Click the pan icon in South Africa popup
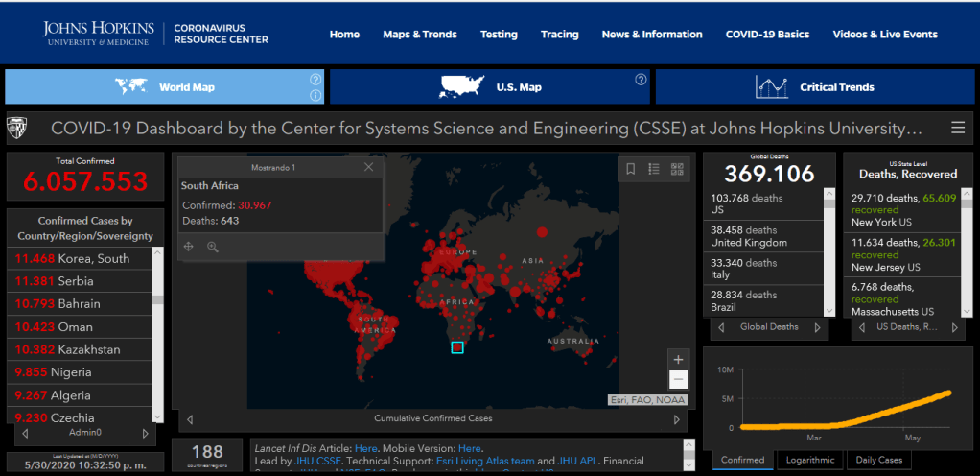This screenshot has height=476, width=980. [x=189, y=247]
